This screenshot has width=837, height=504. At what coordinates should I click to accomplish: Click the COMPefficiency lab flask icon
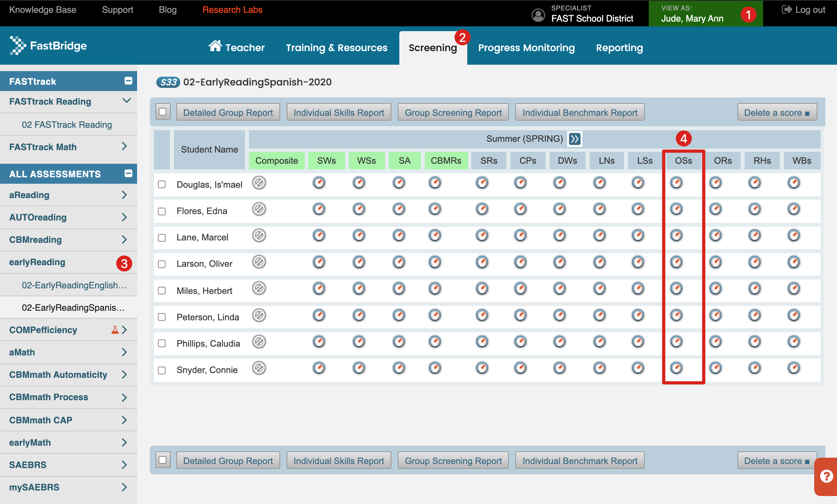point(115,330)
